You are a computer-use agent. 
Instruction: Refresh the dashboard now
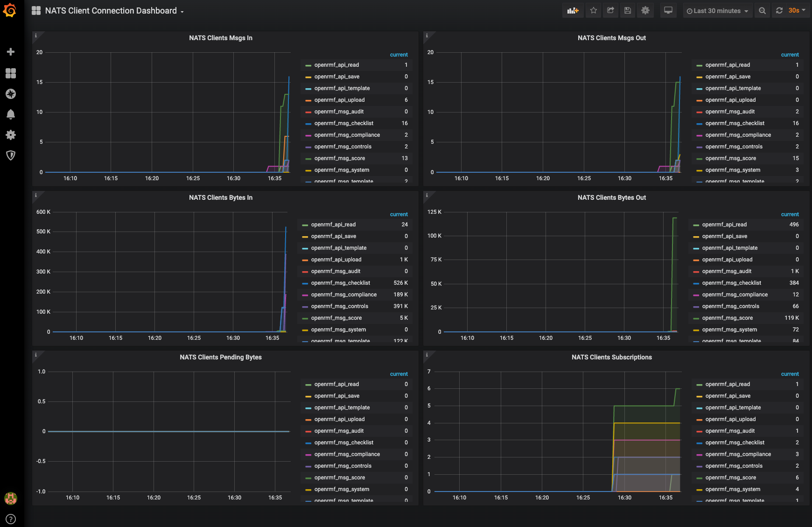pyautogui.click(x=779, y=11)
